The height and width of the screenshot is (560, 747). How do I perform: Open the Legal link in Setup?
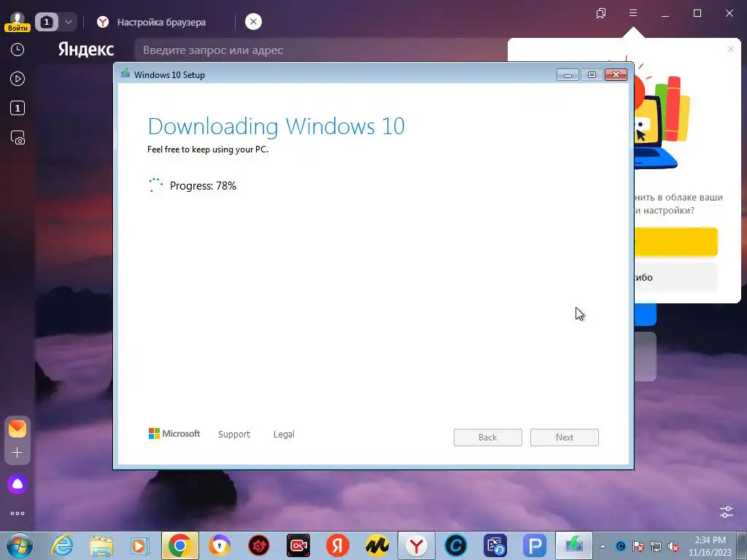point(284,435)
